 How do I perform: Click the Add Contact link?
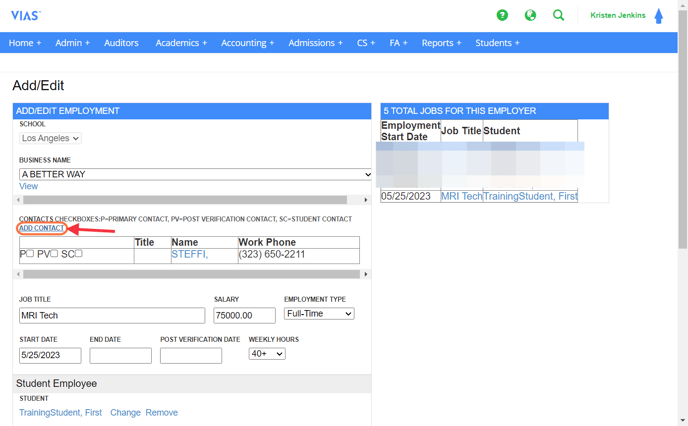42,228
